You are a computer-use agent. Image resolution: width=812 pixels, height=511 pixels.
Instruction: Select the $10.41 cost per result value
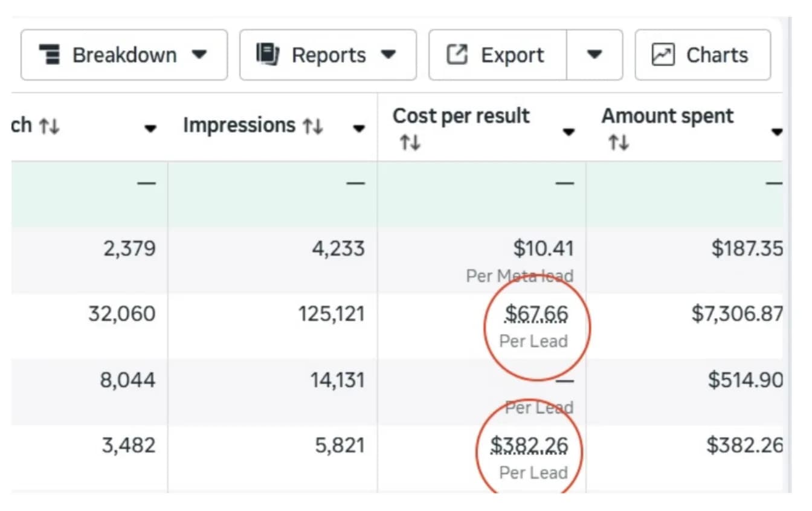point(543,248)
